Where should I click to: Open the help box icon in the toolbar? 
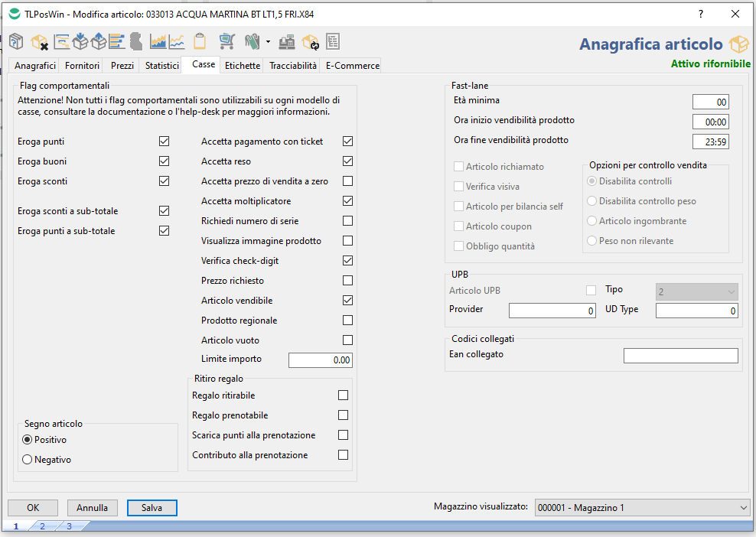tap(15, 41)
